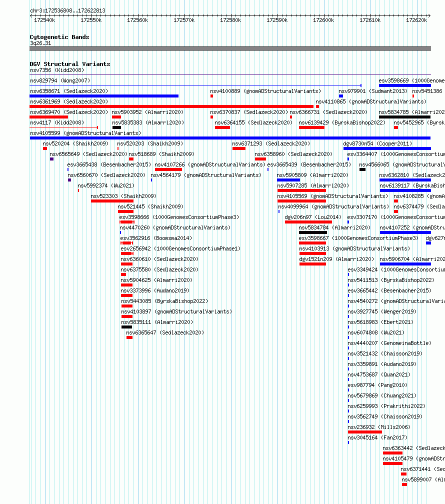Click nsv3927745 (Wenger2019) label

[382, 312]
